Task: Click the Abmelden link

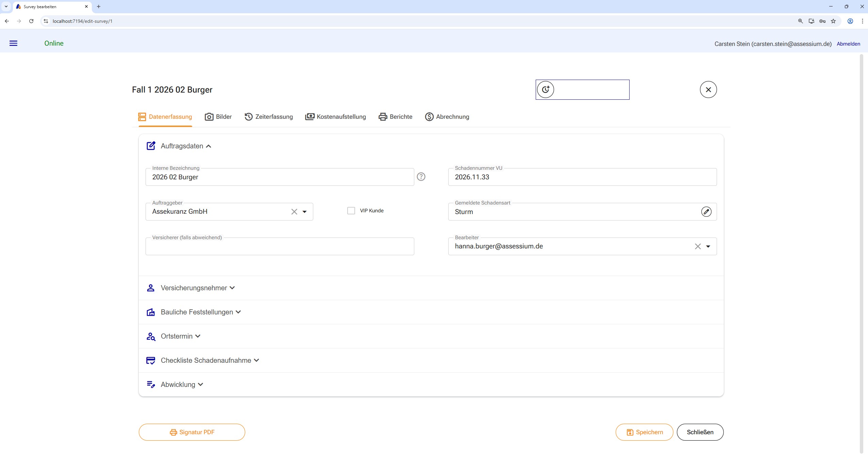Action: tap(848, 44)
